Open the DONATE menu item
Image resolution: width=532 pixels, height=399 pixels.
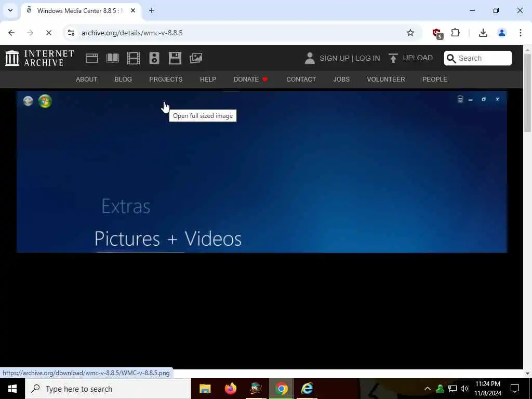tap(250, 79)
